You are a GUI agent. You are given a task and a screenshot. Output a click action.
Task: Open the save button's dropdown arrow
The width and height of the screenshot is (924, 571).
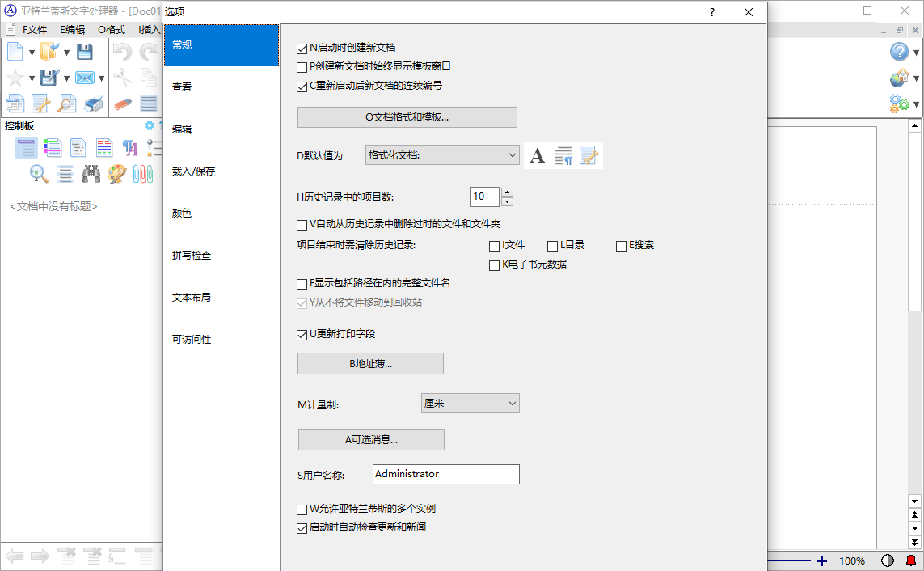point(66,78)
